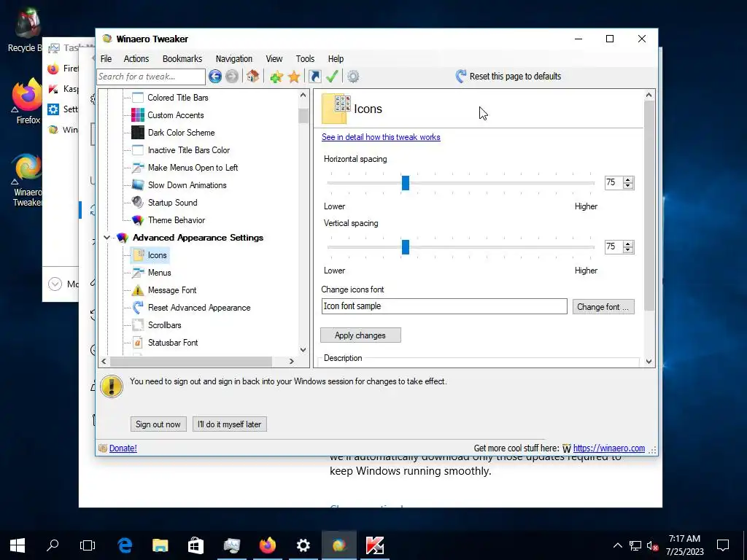Open Microsoft Store from taskbar
Image resolution: width=747 pixels, height=560 pixels.
coord(196,545)
